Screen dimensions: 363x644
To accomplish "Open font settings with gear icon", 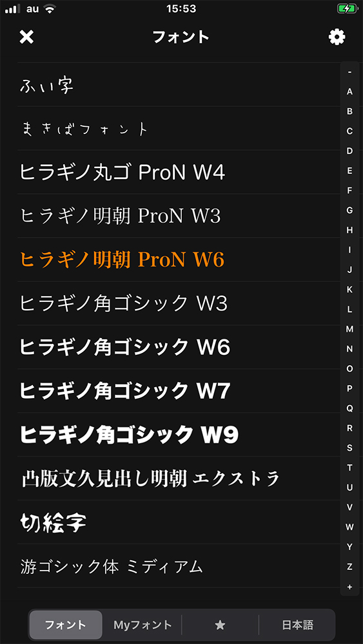I will 337,37.
